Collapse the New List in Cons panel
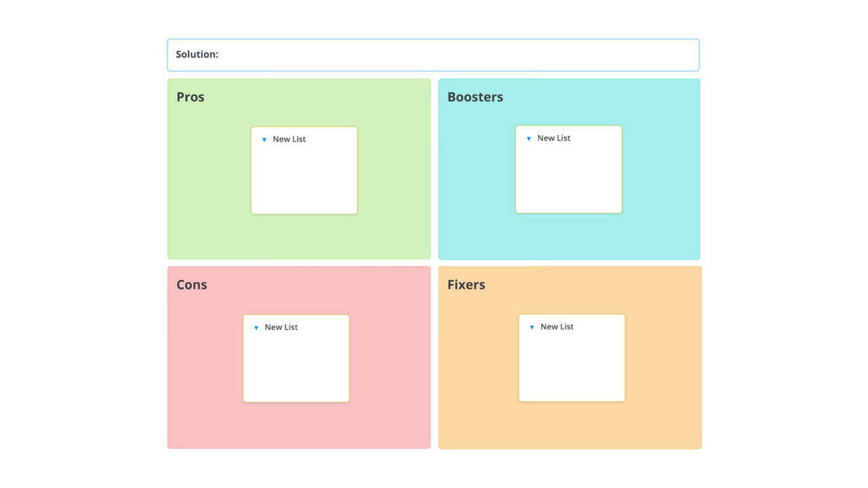This screenshot has width=868, height=488. (256, 327)
